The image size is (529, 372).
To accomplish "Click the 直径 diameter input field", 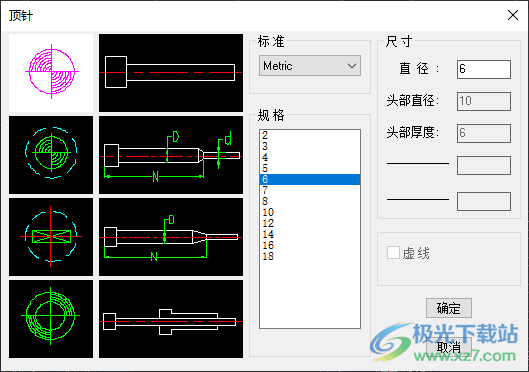I will pyautogui.click(x=484, y=69).
